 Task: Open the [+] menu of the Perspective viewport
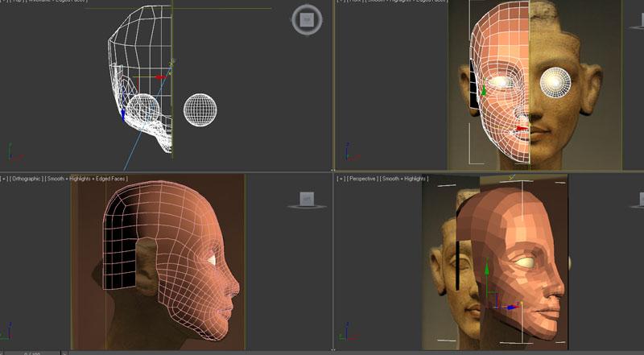pyautogui.click(x=341, y=179)
